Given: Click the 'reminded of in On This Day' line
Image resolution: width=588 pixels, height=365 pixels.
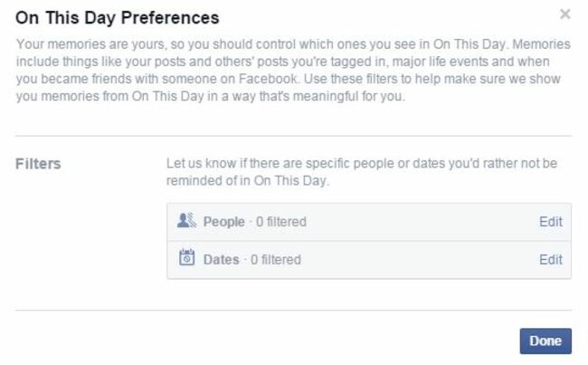Looking at the screenshot, I should pyautogui.click(x=248, y=180).
